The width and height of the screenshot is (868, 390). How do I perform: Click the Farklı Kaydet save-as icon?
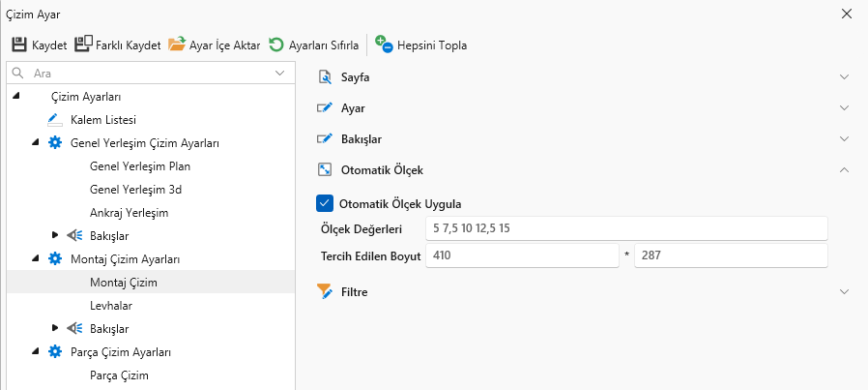click(x=83, y=45)
